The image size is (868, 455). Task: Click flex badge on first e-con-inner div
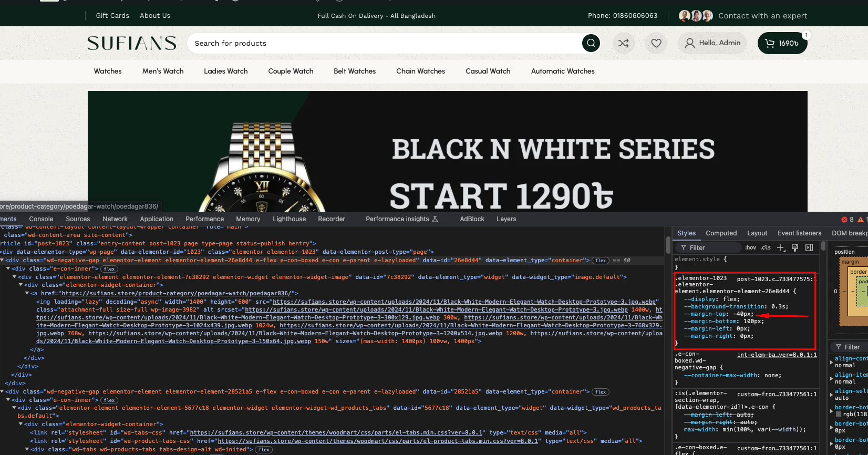[x=109, y=269]
